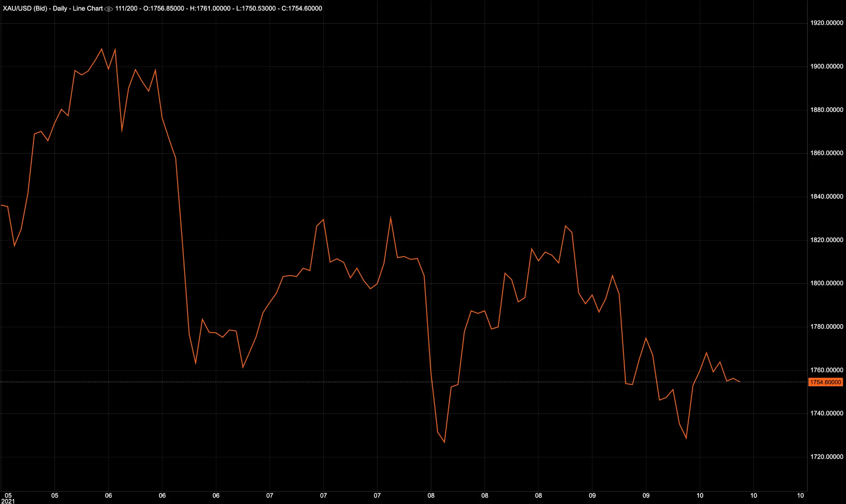Select the orange price line at its peak
846x504 pixels.
coord(102,49)
